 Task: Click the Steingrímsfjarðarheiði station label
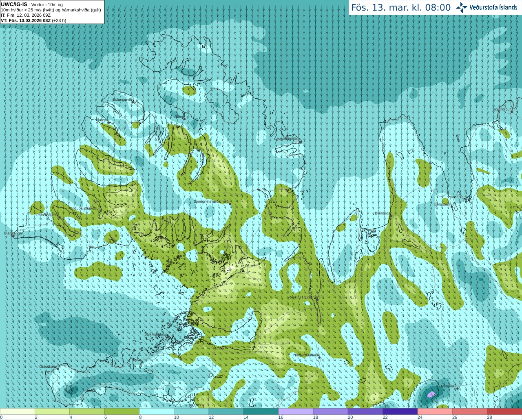(x=211, y=201)
